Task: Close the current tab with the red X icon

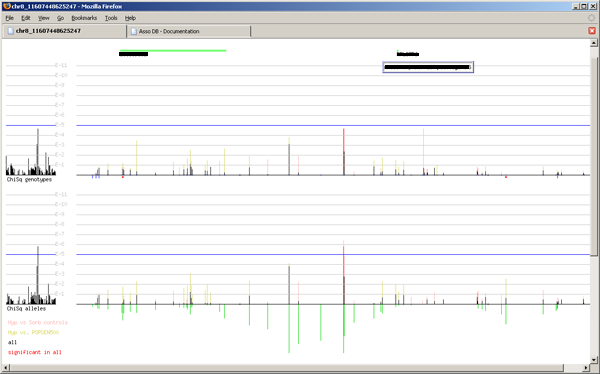Action: pos(592,31)
